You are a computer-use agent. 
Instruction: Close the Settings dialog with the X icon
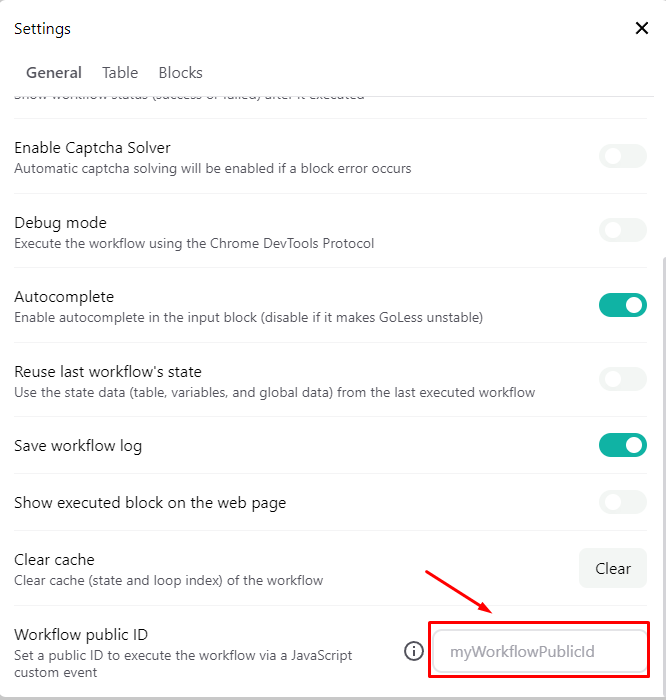642,28
